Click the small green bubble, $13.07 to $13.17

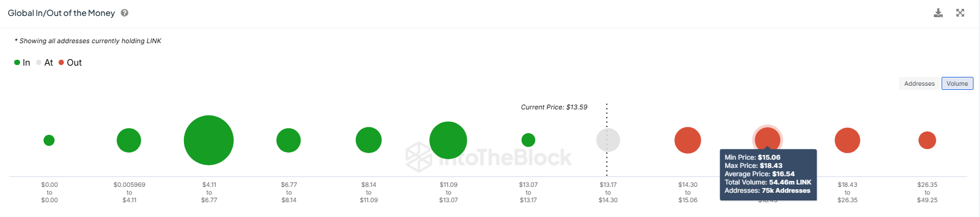pyautogui.click(x=528, y=140)
